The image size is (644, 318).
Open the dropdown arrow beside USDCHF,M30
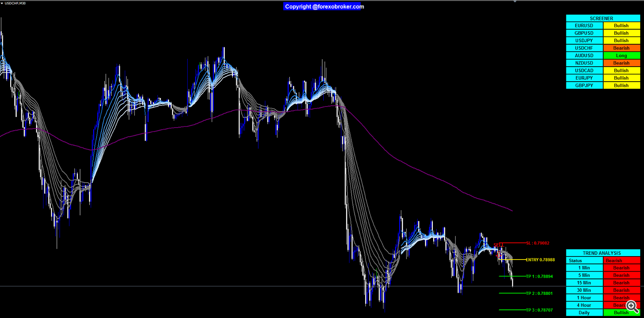click(x=2, y=3)
